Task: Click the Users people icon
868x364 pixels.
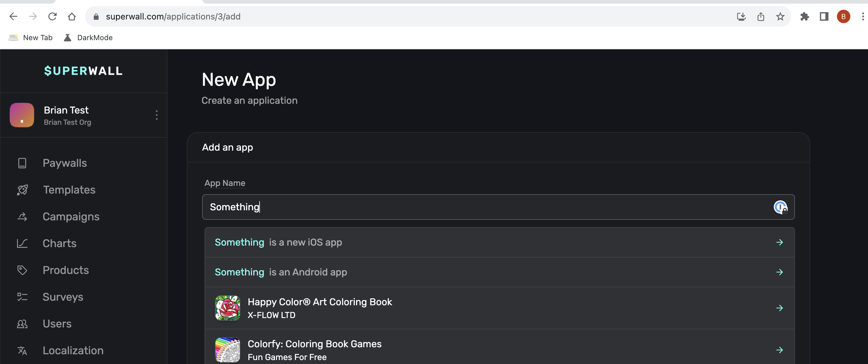Action: (22, 324)
